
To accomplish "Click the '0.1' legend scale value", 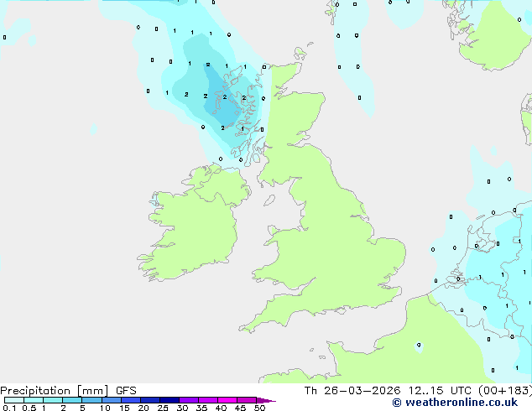I will 9,408.
